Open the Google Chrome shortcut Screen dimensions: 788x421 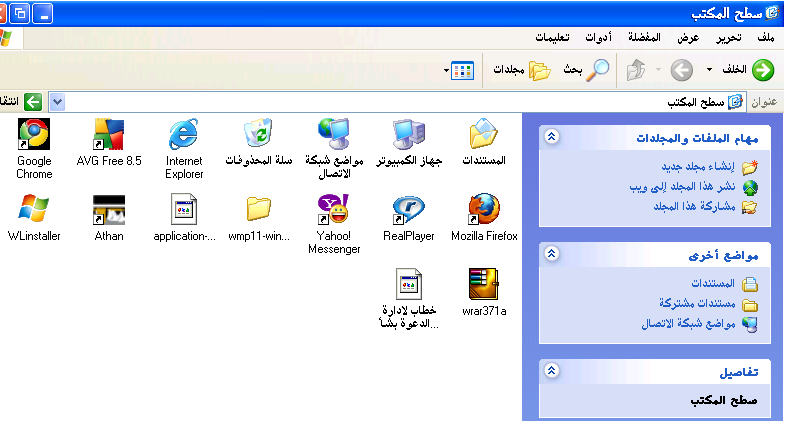34,134
